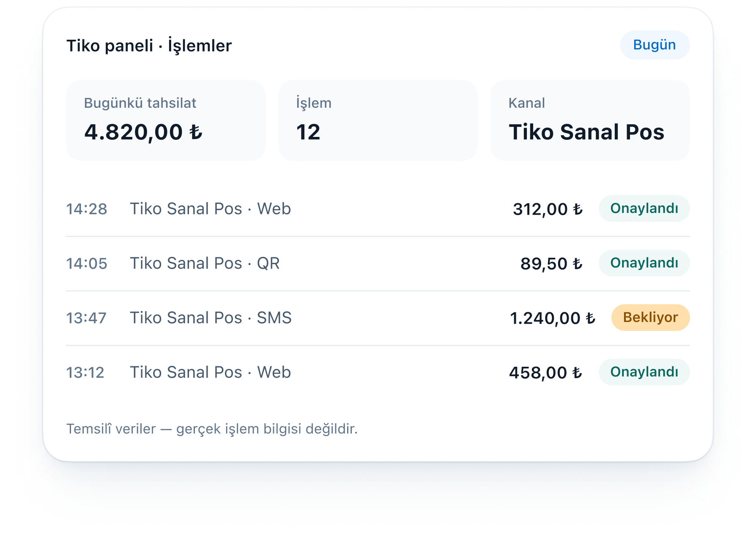Click the Bekliyor status badge

coord(650,317)
